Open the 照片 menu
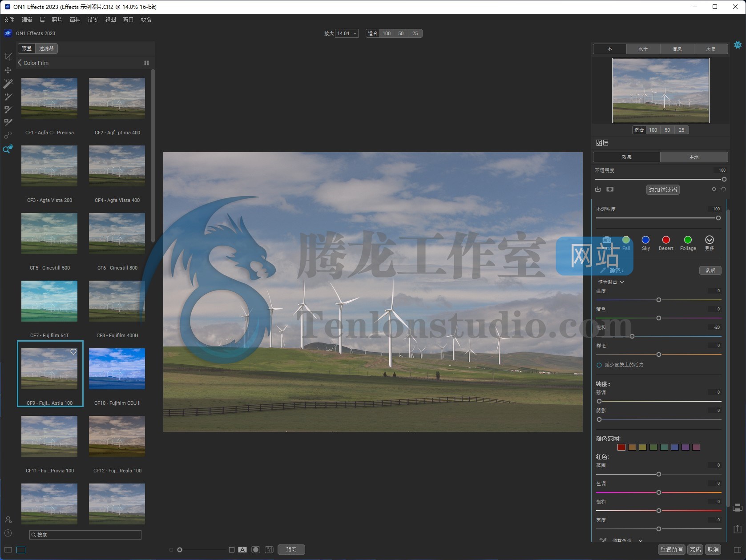 (57, 20)
